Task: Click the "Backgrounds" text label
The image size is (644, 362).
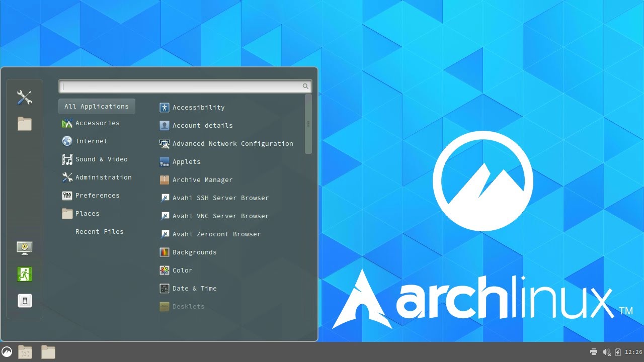Action: coord(194,252)
